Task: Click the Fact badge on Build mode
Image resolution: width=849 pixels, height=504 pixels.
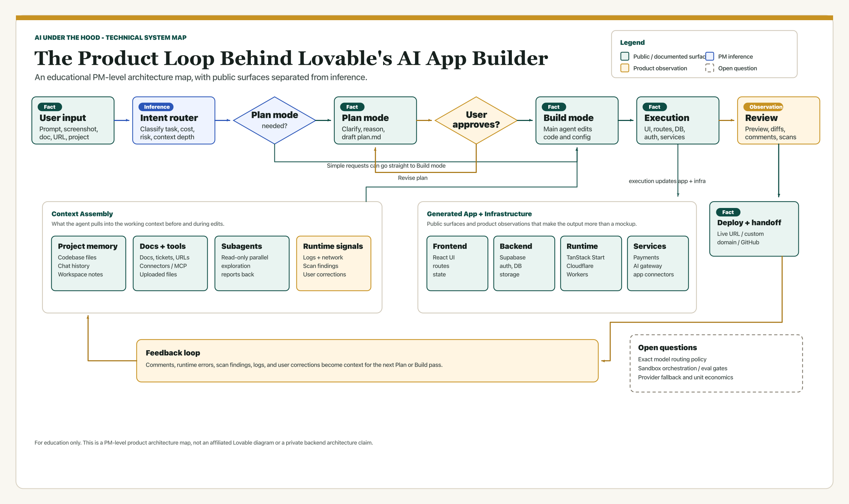Action: point(554,107)
